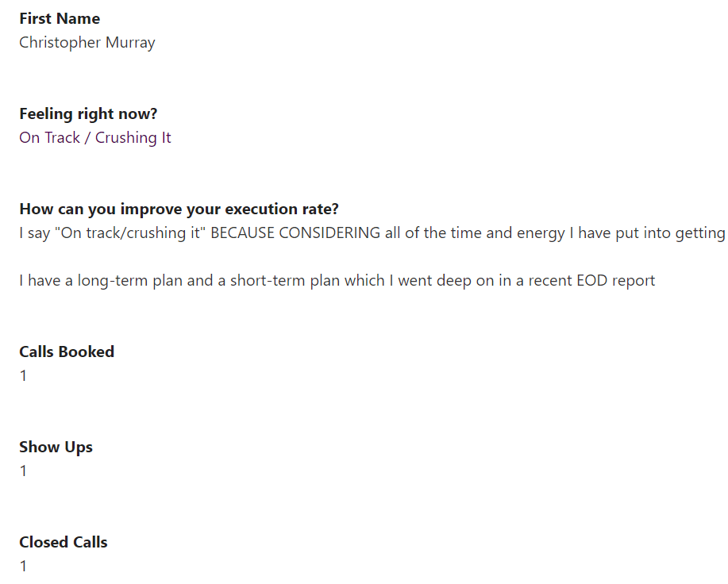This screenshot has height=584, width=728.
Task: Click the "Feeling right now?" heading
Action: [x=88, y=113]
